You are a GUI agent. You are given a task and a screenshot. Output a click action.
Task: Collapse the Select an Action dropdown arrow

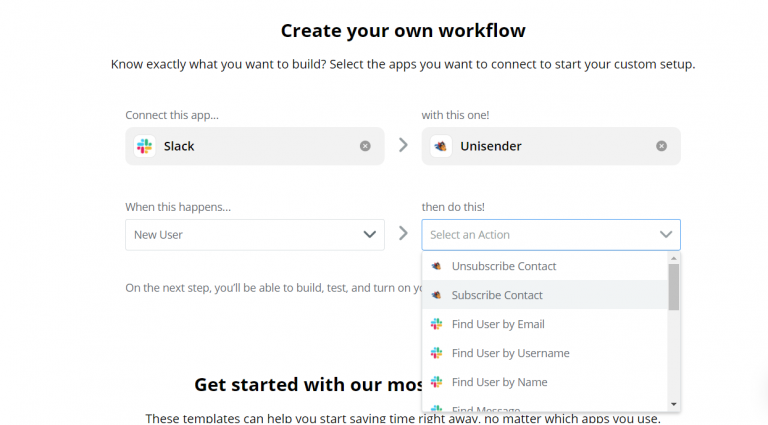(666, 235)
